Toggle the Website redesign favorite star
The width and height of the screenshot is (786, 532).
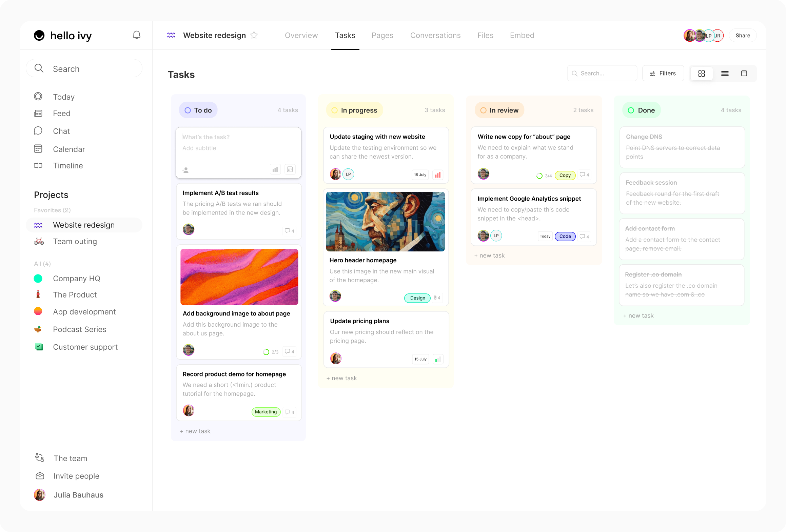(254, 35)
